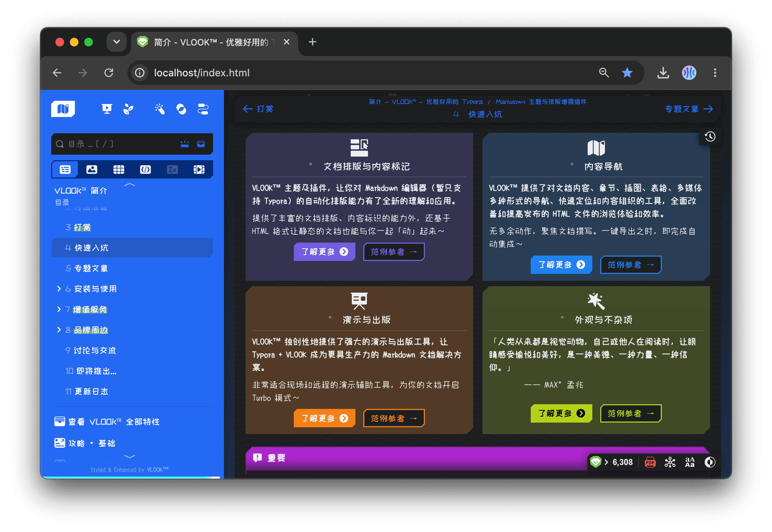772x532 pixels.
Task: Click 范例参考 in the purple 文档排版 card
Action: (x=394, y=252)
